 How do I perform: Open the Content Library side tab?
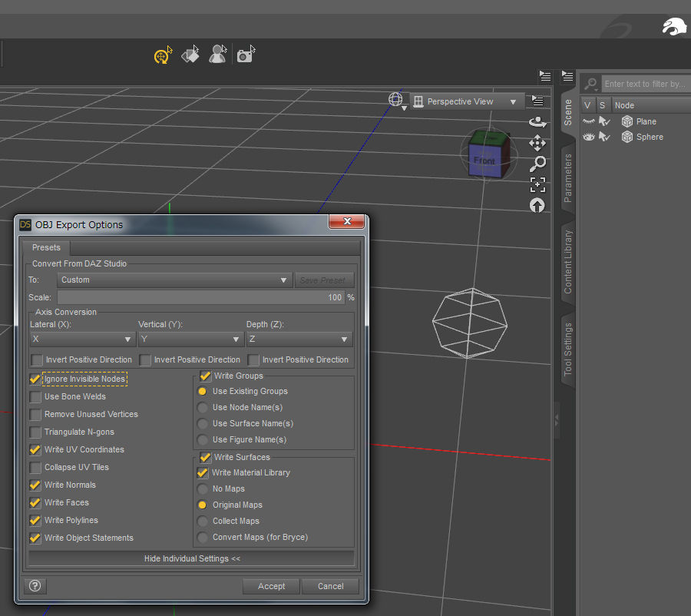(568, 262)
